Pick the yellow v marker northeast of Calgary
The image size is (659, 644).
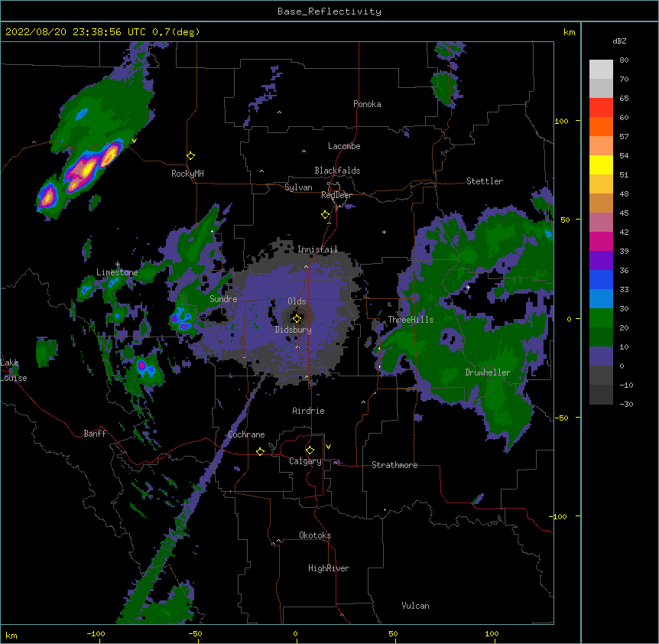tap(328, 447)
